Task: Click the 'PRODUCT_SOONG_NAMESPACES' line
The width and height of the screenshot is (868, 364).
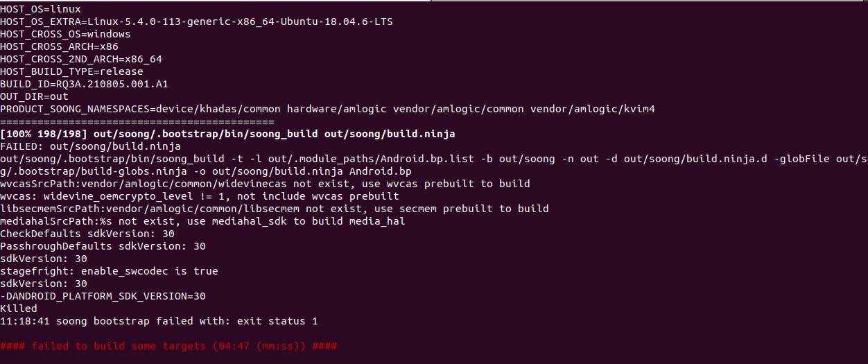Action: (327, 109)
